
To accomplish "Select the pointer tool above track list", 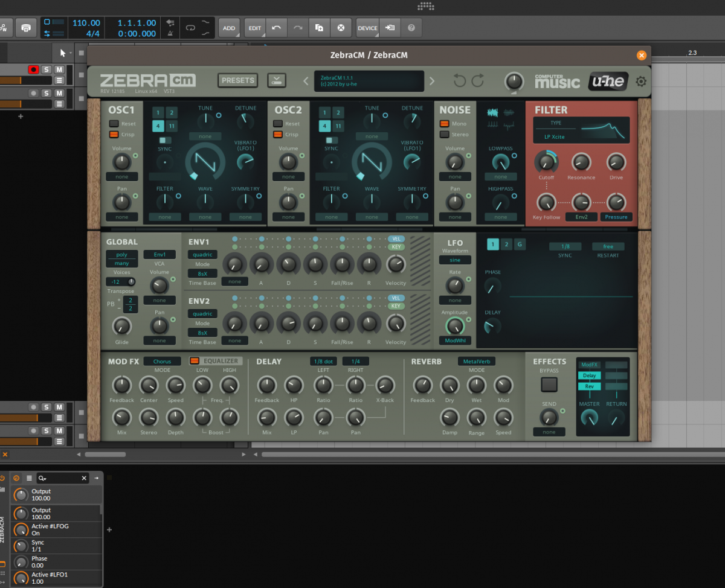I will [x=63, y=53].
